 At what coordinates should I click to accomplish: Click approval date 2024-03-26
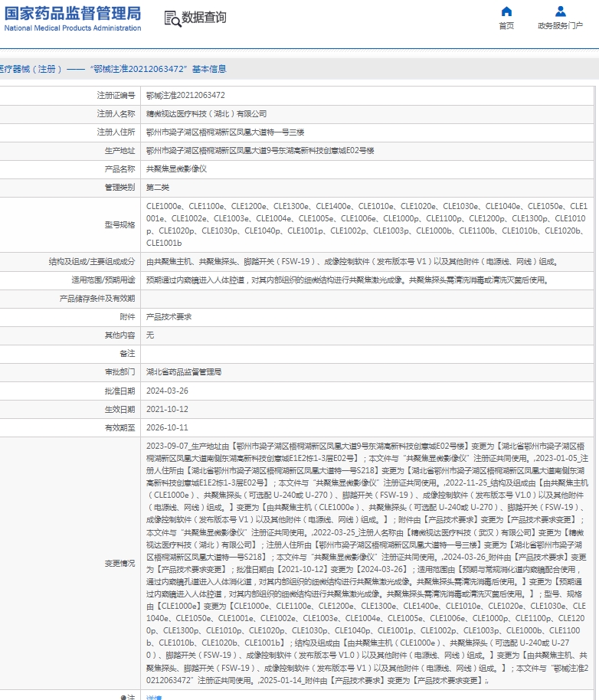(167, 391)
